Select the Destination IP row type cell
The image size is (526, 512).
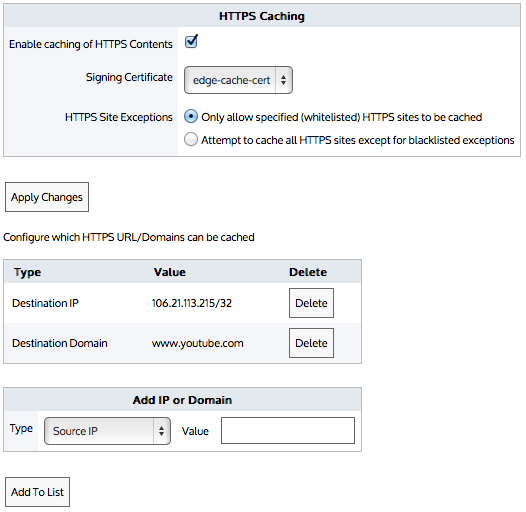[x=45, y=303]
